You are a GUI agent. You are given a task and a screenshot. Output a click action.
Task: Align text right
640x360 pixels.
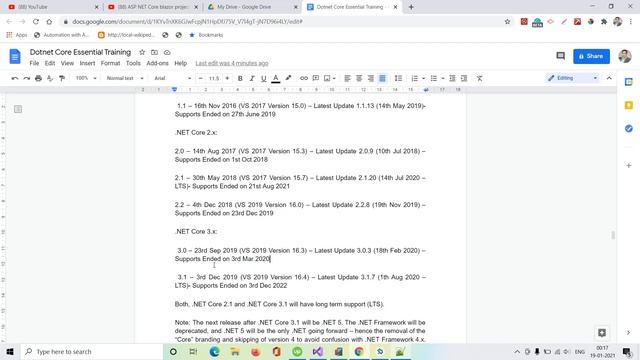pyautogui.click(x=371, y=78)
